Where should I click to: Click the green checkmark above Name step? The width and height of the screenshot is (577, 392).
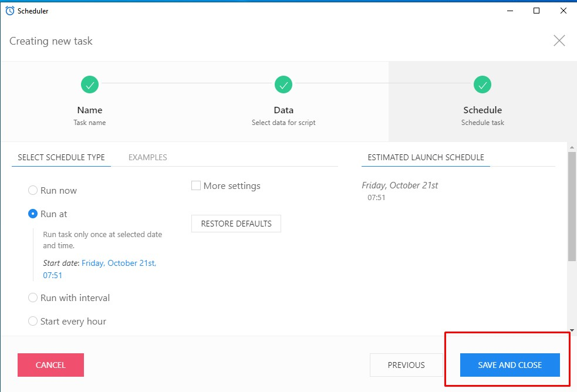tap(90, 85)
